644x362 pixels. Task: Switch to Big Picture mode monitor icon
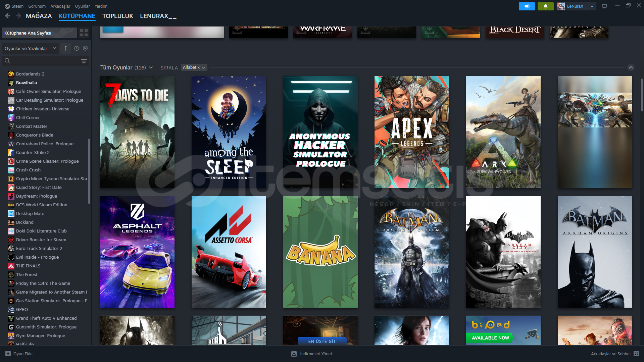[x=604, y=6]
